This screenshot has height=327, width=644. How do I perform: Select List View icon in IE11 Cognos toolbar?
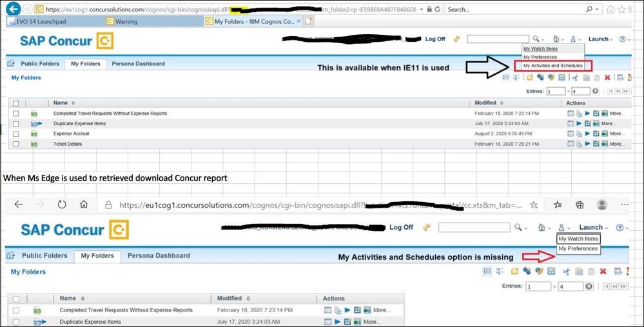(x=506, y=77)
